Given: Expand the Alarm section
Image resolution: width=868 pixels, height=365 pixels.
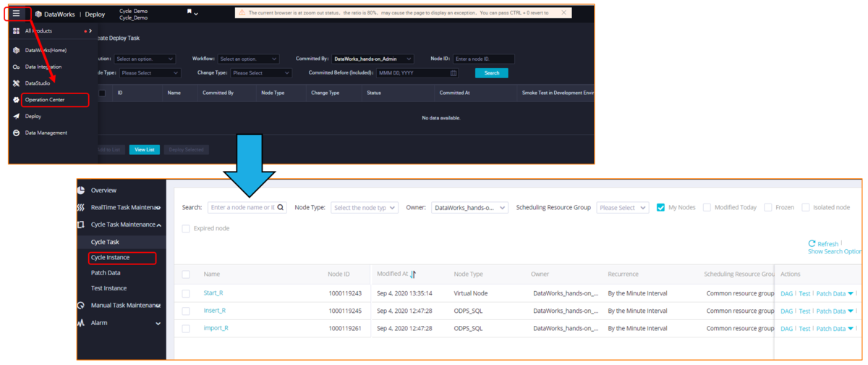Looking at the screenshot, I should tap(158, 323).
